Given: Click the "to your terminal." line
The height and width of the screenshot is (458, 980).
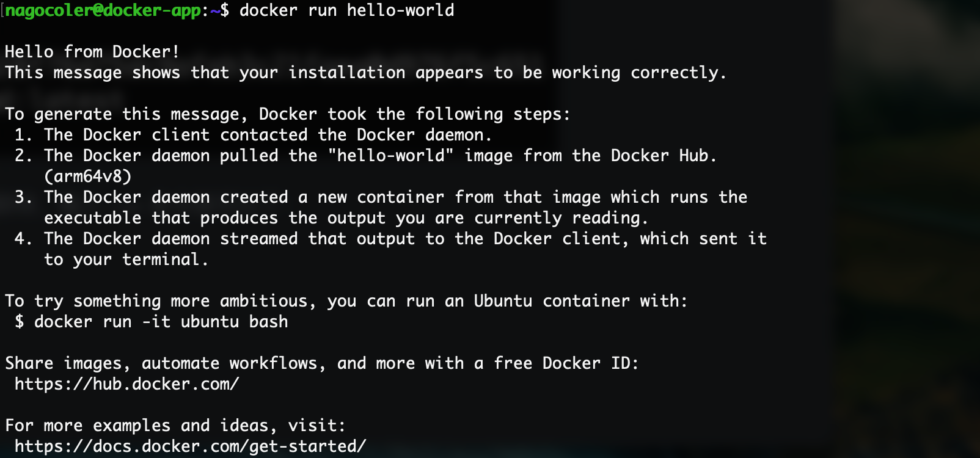Looking at the screenshot, I should coord(126,260).
